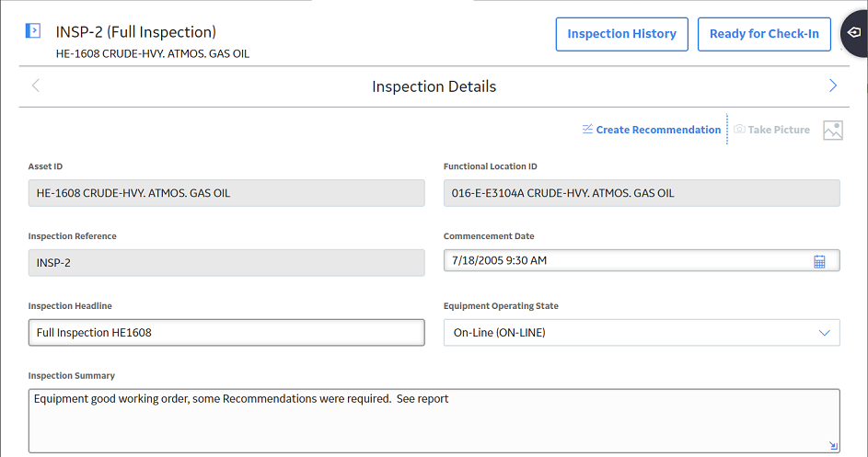Grab the Inspection Summary resize handle
This screenshot has width=868, height=457.
(x=833, y=445)
